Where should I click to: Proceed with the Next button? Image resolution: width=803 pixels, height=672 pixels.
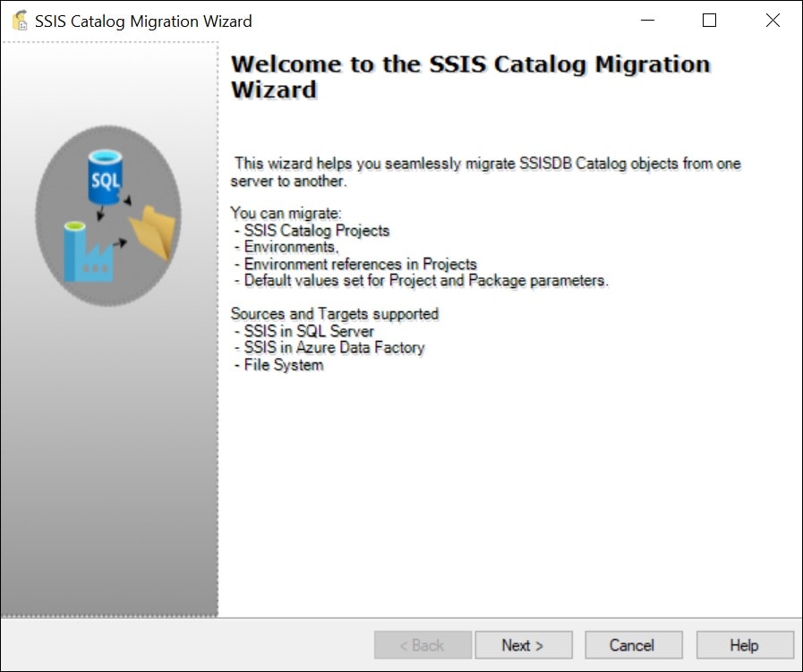pos(523,645)
